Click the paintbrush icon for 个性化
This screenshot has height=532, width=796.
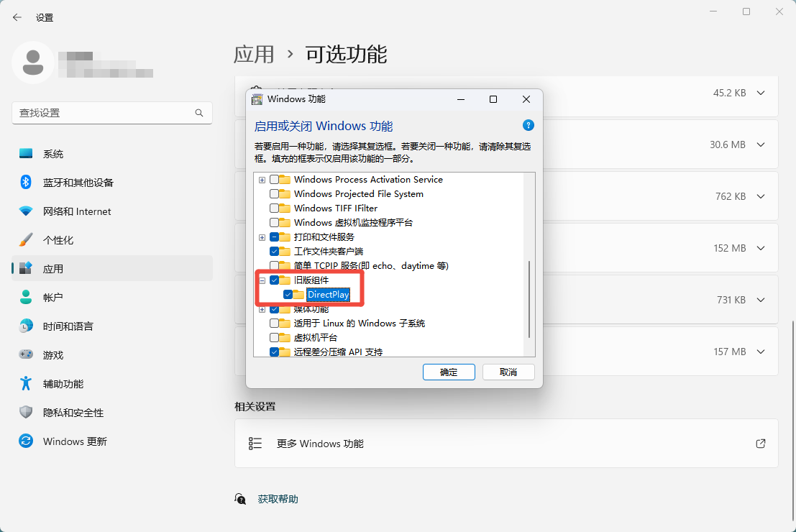coord(26,239)
